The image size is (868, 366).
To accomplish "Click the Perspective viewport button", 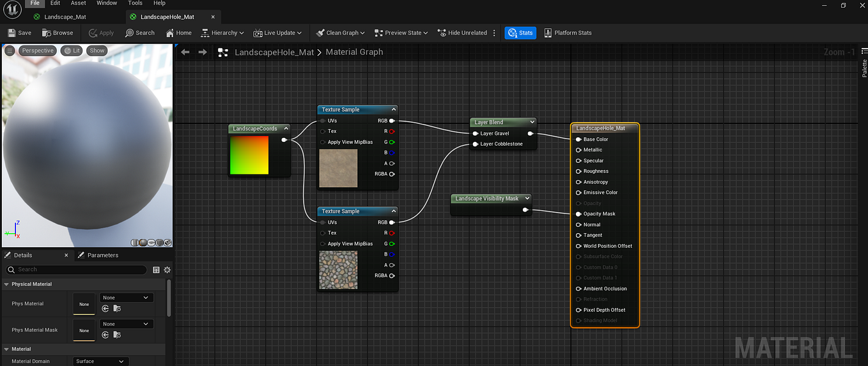I will tap(37, 50).
